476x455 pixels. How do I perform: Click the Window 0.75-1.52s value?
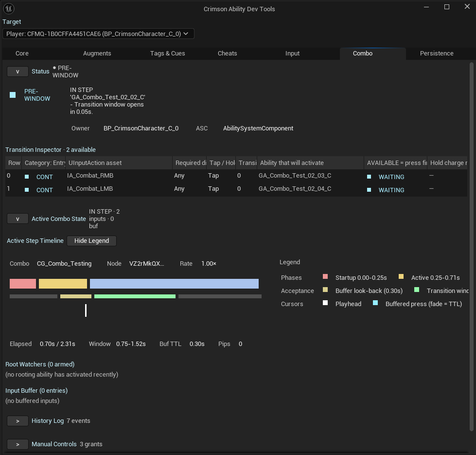[131, 344]
